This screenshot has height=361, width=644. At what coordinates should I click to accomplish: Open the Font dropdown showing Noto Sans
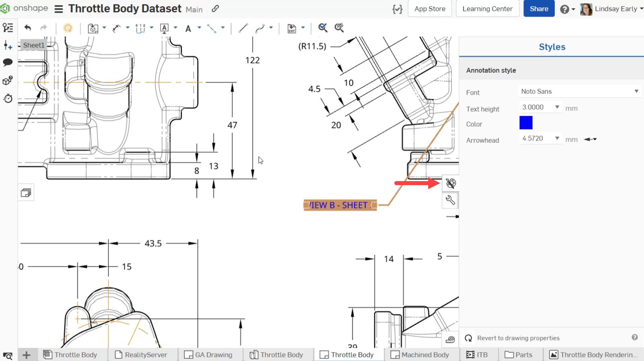click(x=579, y=91)
